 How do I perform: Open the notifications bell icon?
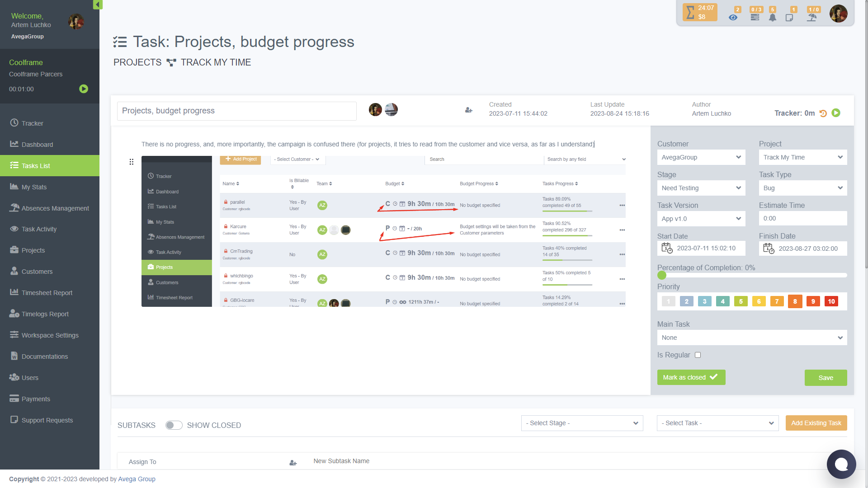pyautogui.click(x=773, y=17)
